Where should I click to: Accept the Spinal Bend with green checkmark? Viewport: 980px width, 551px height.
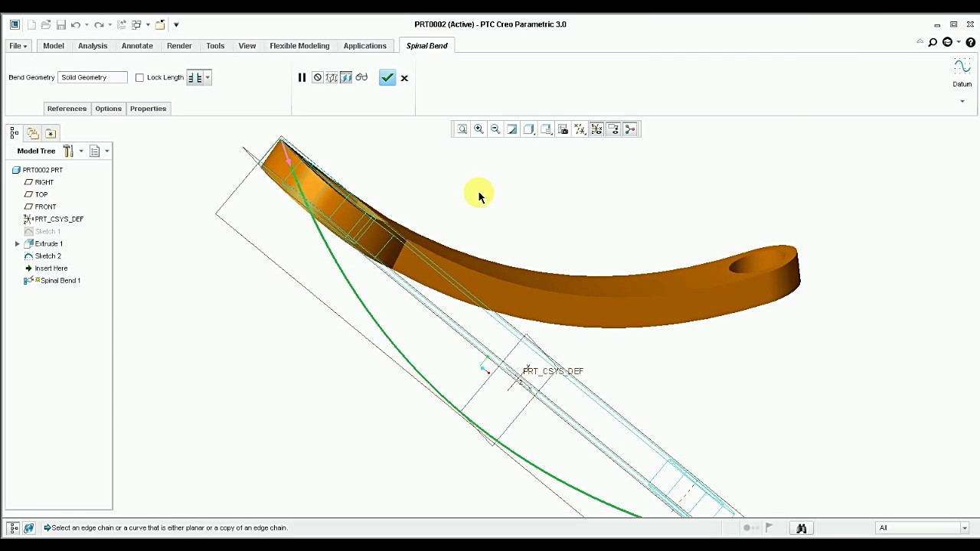(x=387, y=77)
